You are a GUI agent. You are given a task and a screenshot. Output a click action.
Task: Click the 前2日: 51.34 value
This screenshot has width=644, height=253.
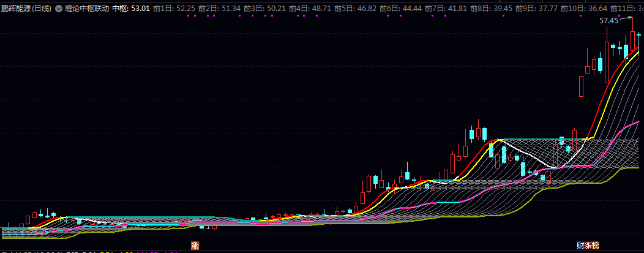[x=219, y=8]
